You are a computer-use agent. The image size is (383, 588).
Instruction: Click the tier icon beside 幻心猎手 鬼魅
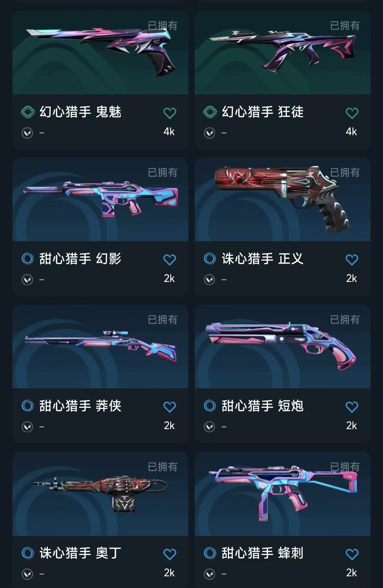click(28, 112)
